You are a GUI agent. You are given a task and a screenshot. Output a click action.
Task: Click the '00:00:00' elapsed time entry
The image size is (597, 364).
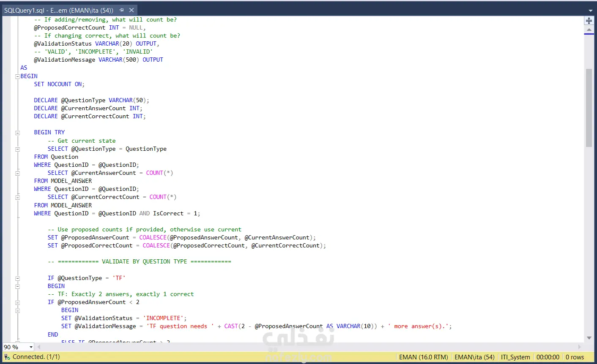coord(548,357)
